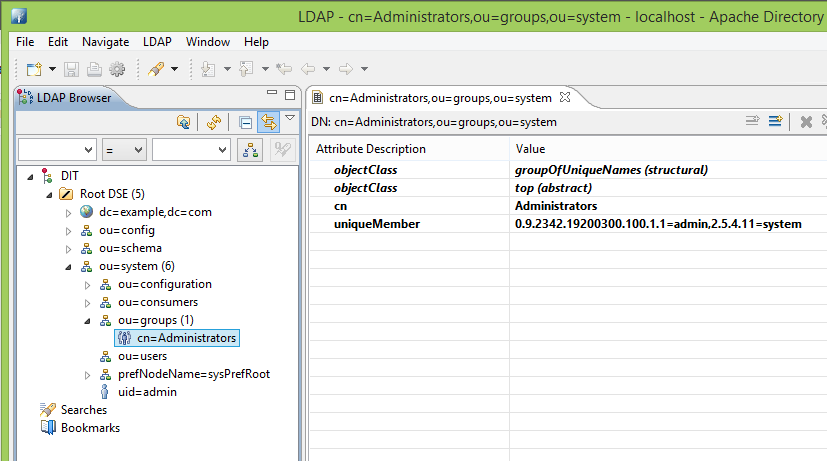The width and height of the screenshot is (827, 461).
Task: Expand the ou=config node
Action: [68, 231]
